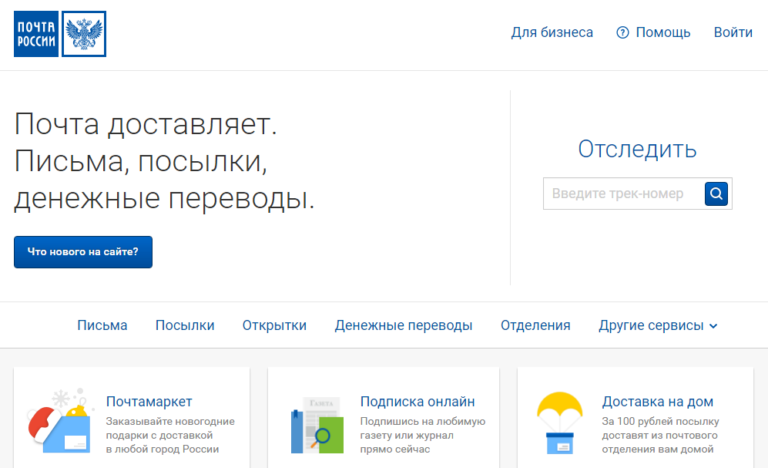Viewport: 768px width, 468px height.
Task: Open the Письма section
Action: [x=102, y=325]
